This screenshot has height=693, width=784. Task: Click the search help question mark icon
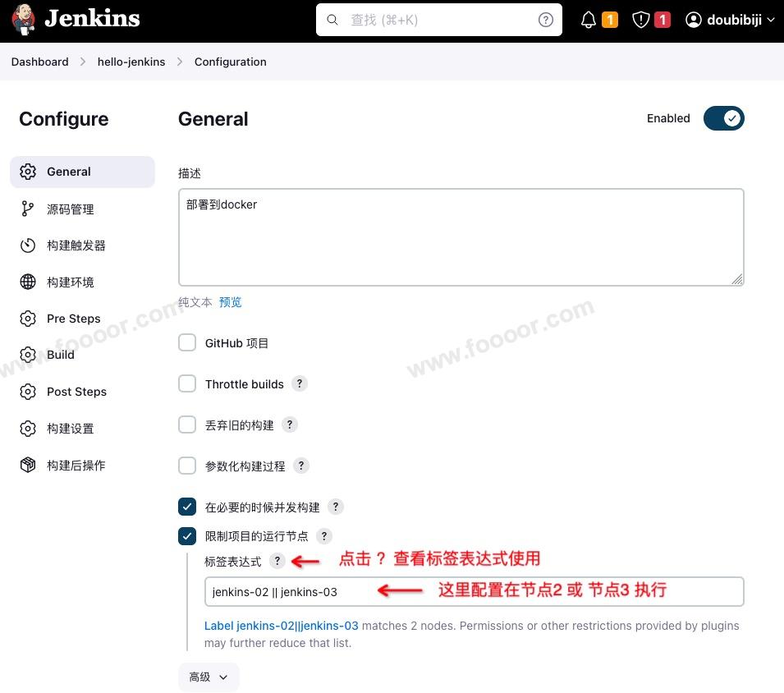(546, 21)
